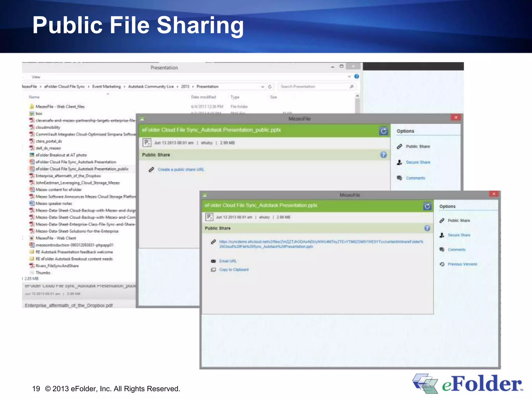Sort files by the Date modified column
The image size is (532, 399).
(203, 97)
